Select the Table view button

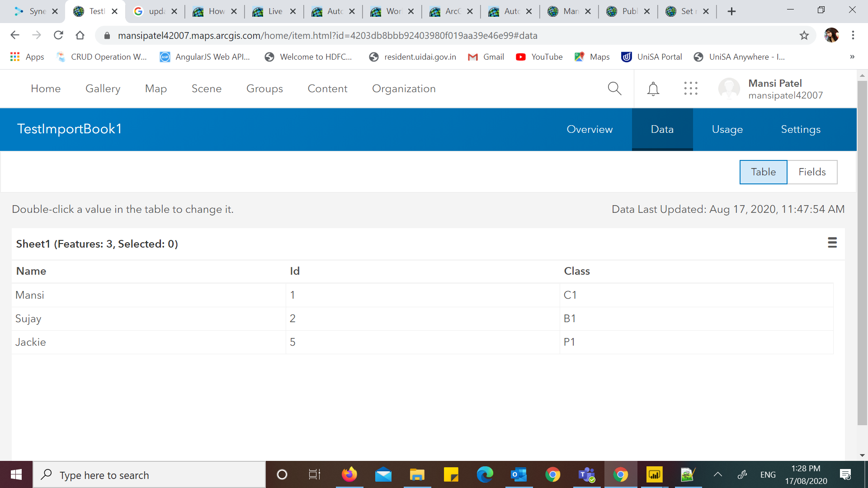pos(763,172)
